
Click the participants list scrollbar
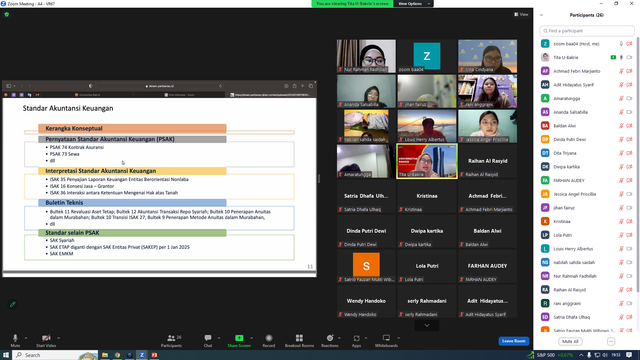click(x=638, y=163)
